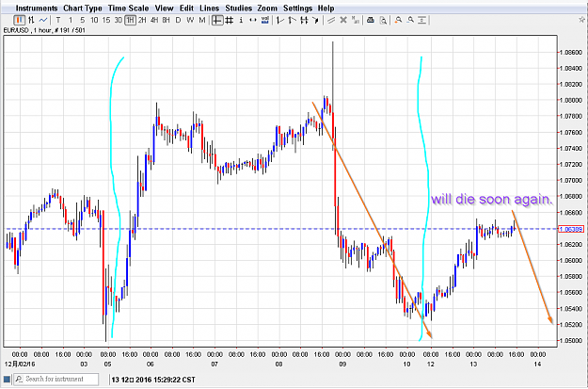Switch to daily (D) time scale
Image resolution: width=588 pixels, height=389 pixels.
click(x=178, y=20)
